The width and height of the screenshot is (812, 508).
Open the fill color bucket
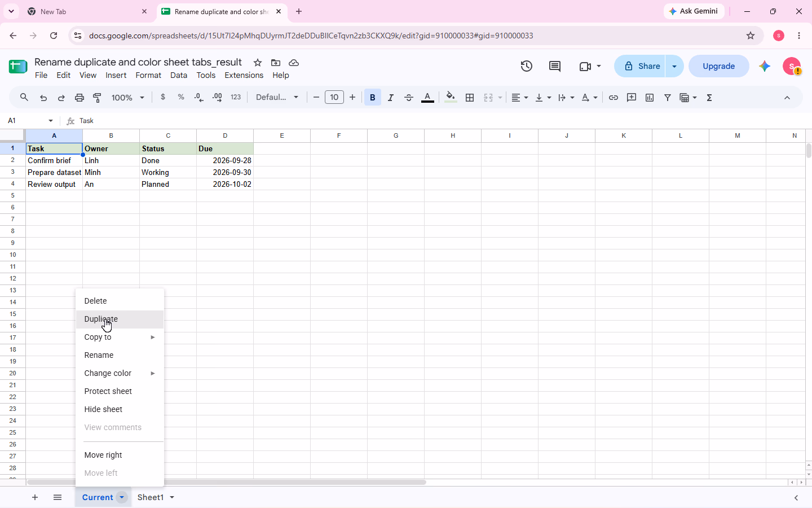tap(451, 98)
